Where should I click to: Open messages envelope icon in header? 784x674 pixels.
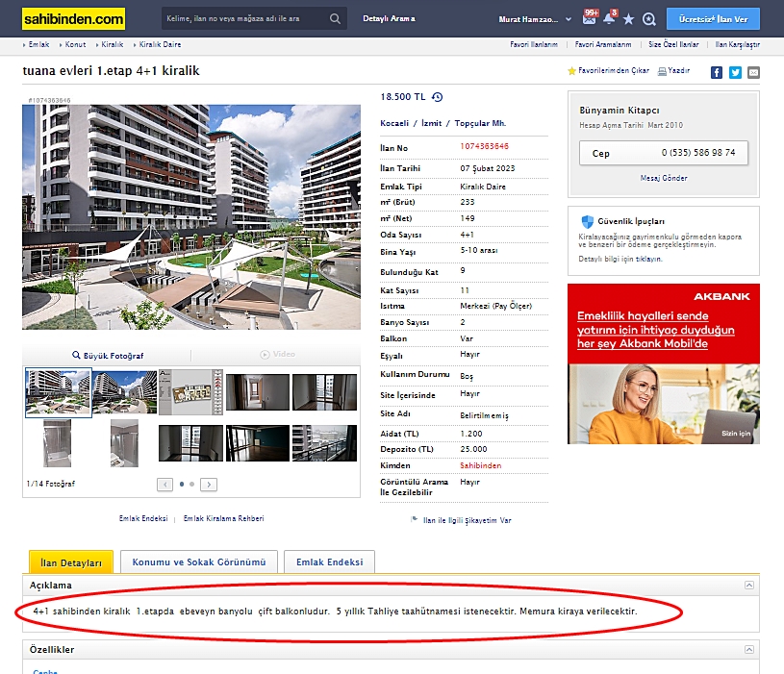[590, 18]
